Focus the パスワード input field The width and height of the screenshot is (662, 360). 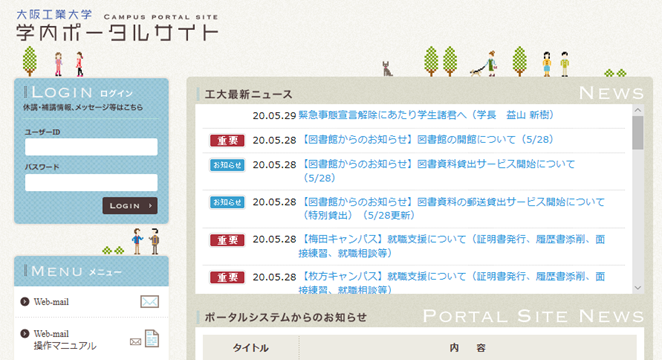pyautogui.click(x=91, y=182)
